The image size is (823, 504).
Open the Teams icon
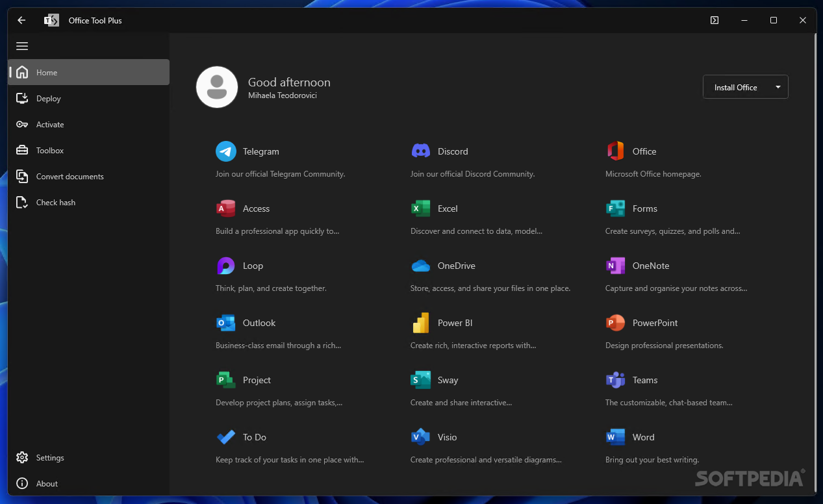tap(615, 380)
